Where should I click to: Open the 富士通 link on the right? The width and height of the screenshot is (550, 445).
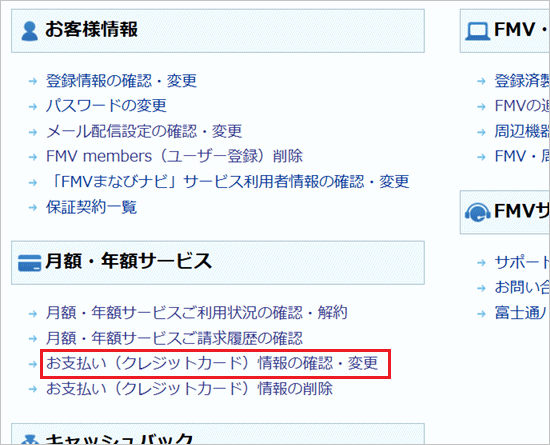521,313
